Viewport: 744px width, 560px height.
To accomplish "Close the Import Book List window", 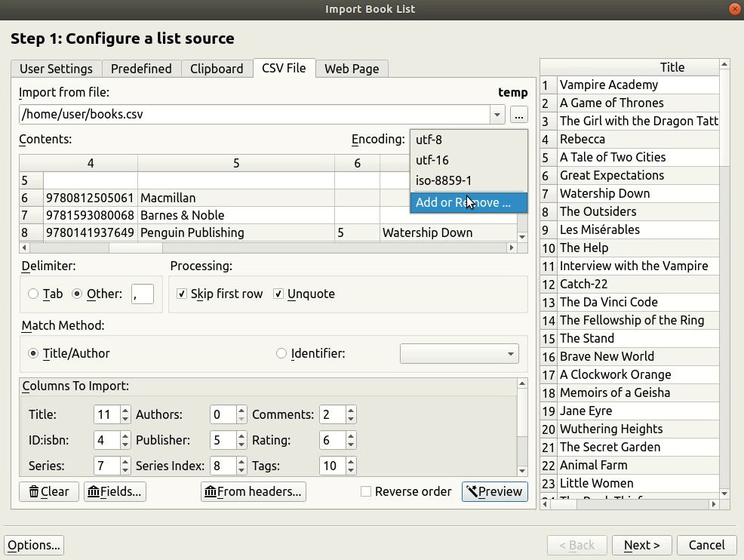I will click(733, 9).
